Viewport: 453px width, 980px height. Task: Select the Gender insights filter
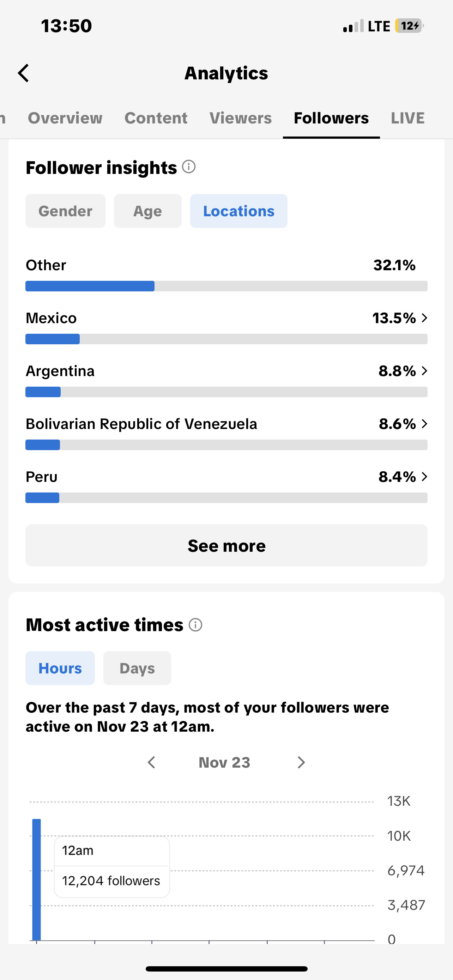(65, 211)
